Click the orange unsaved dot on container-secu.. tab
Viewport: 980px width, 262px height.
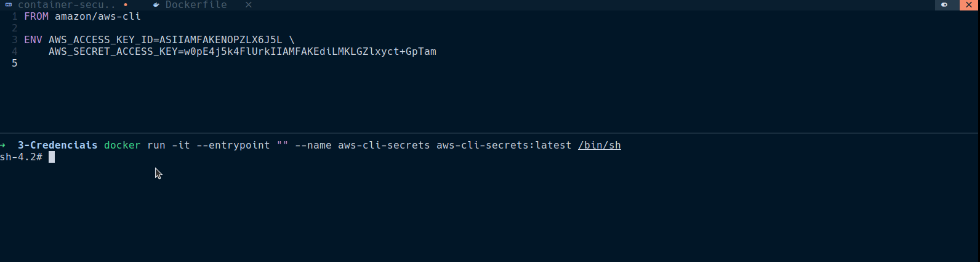(126, 5)
